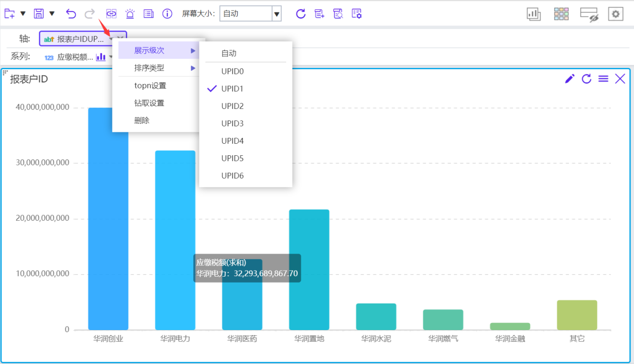Click the 华润燃气 bar
The width and height of the screenshot is (634, 364).
443,320
